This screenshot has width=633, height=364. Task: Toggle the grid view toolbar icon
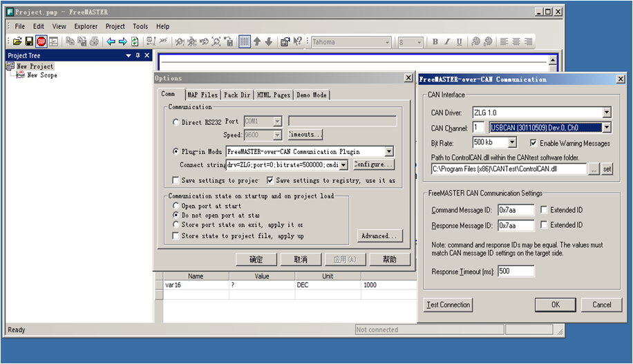point(244,41)
